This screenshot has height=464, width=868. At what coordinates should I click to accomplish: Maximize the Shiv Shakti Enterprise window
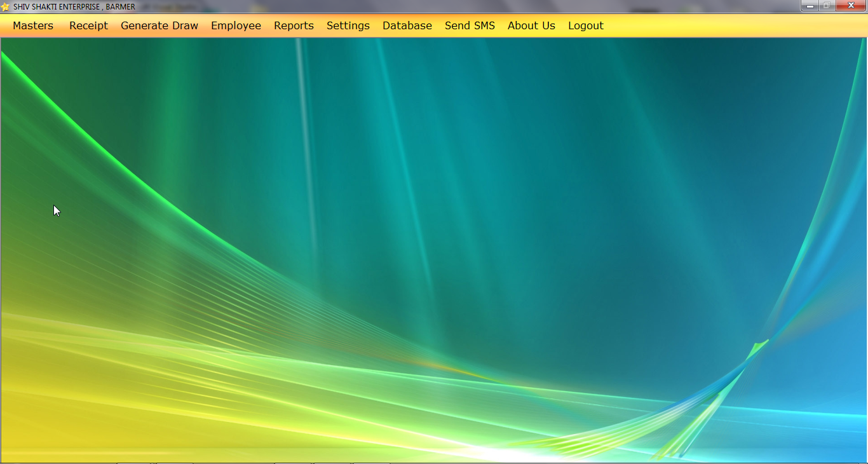(x=827, y=6)
